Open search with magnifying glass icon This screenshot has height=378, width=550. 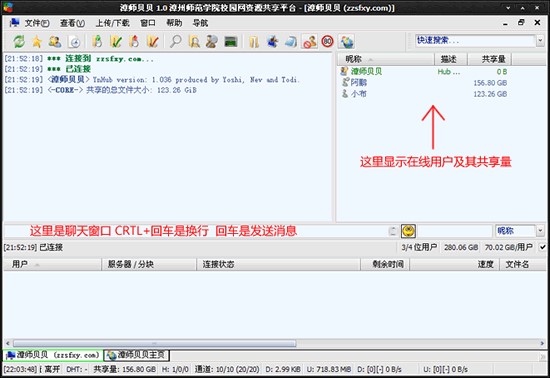[x=175, y=41]
